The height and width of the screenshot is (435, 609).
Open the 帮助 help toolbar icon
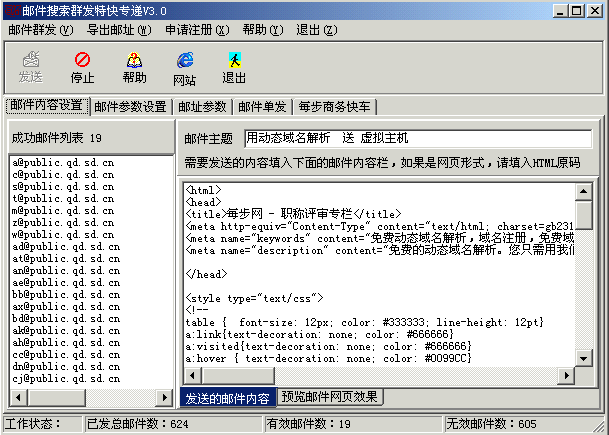pyautogui.click(x=134, y=68)
